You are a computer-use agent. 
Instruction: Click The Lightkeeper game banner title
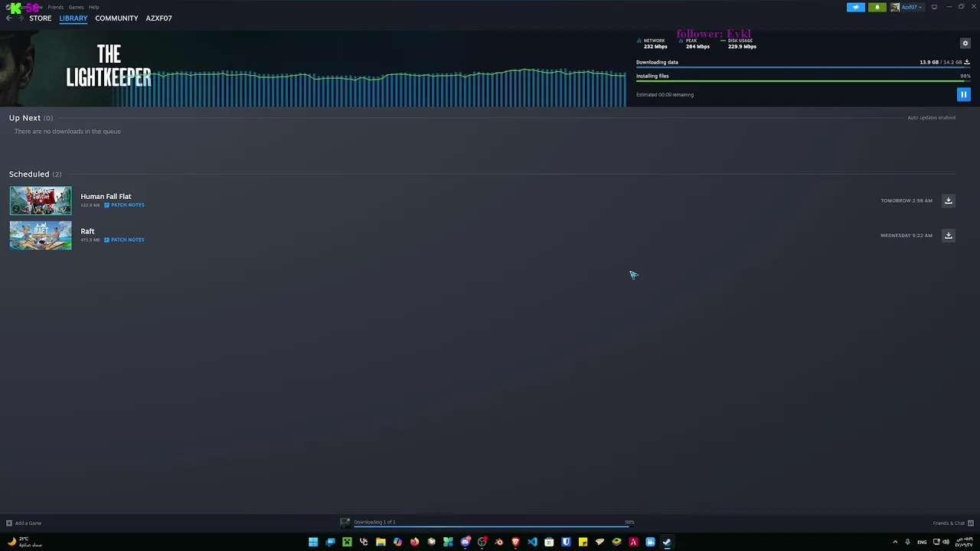[109, 66]
